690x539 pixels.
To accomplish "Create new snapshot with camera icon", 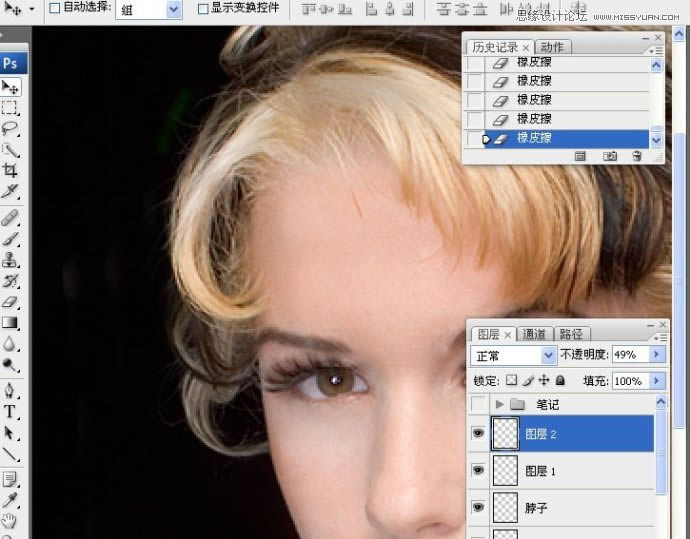I will click(x=609, y=157).
